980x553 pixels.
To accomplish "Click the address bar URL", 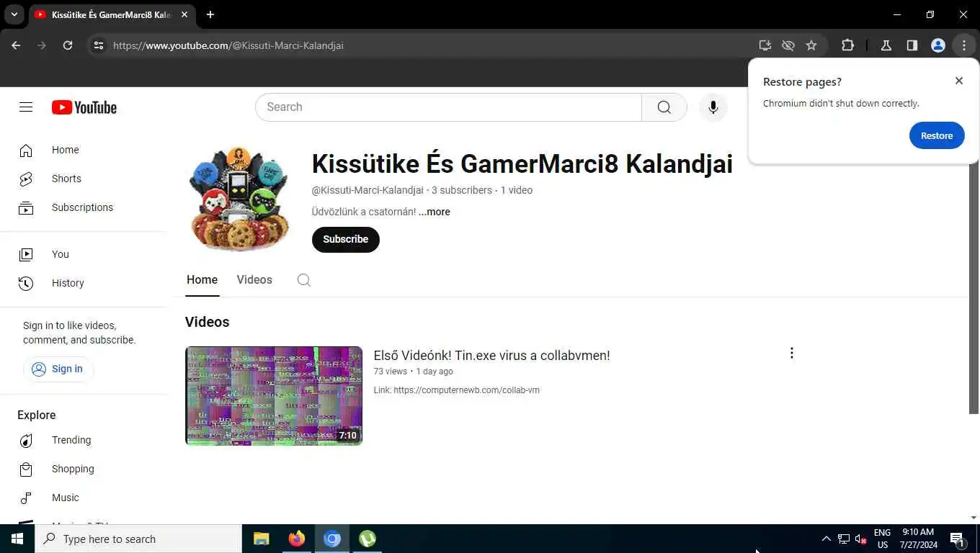I will (x=228, y=45).
